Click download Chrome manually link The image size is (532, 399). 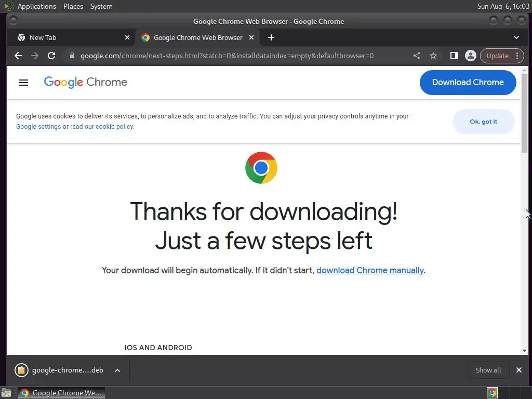pyautogui.click(x=370, y=270)
